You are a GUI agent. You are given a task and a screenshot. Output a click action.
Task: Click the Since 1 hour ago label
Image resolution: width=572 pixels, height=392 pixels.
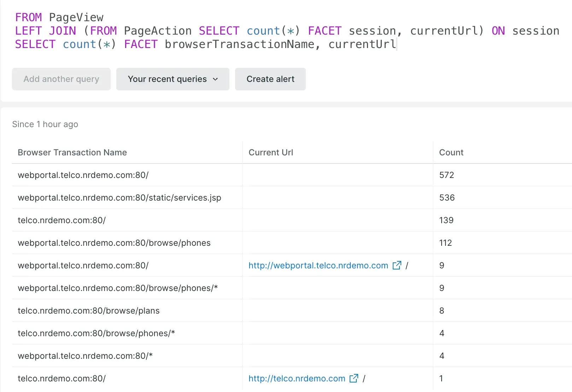pos(45,124)
